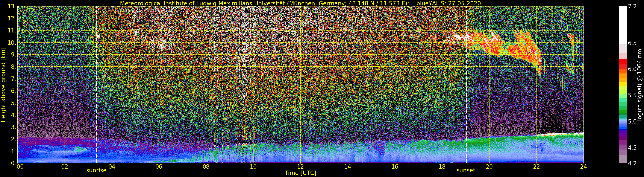Click the 'Height above ground [km]' axis label
Image resolution: width=644 pixels, height=177 pixels.
click(x=3, y=85)
